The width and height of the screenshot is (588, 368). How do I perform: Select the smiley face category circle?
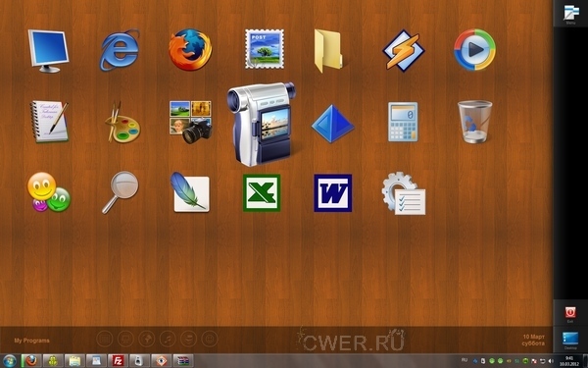[x=210, y=339]
